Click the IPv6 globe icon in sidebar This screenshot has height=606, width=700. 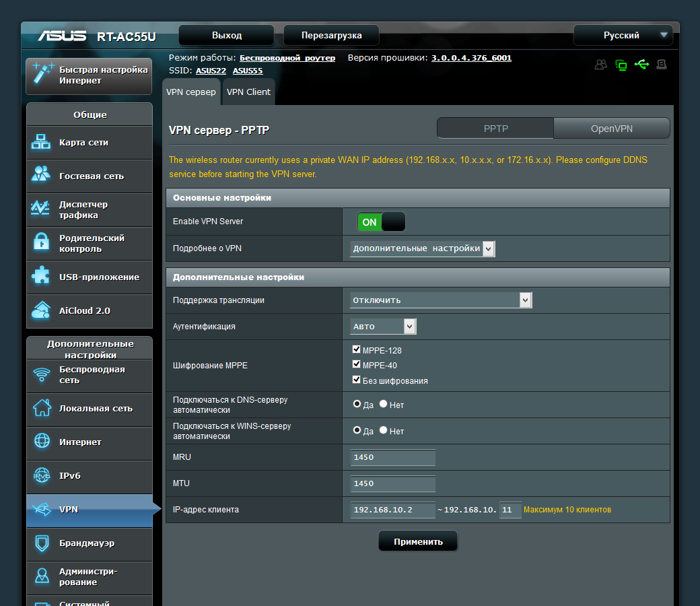(x=42, y=476)
